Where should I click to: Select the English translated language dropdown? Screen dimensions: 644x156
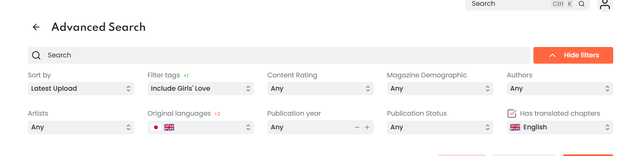pos(560,127)
